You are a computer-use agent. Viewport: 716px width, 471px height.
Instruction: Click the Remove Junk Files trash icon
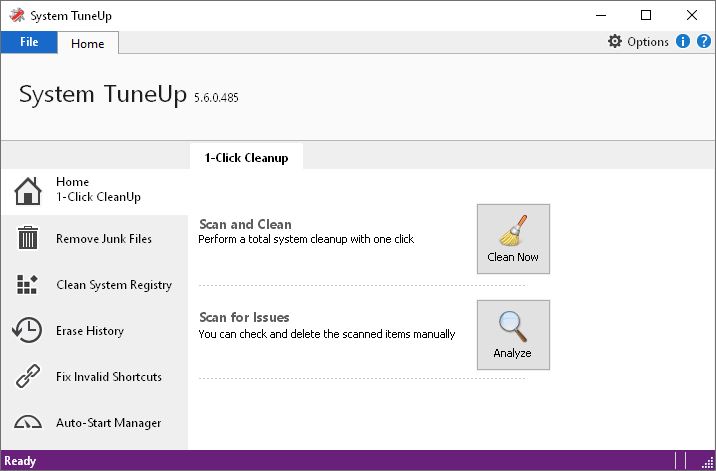[28, 238]
